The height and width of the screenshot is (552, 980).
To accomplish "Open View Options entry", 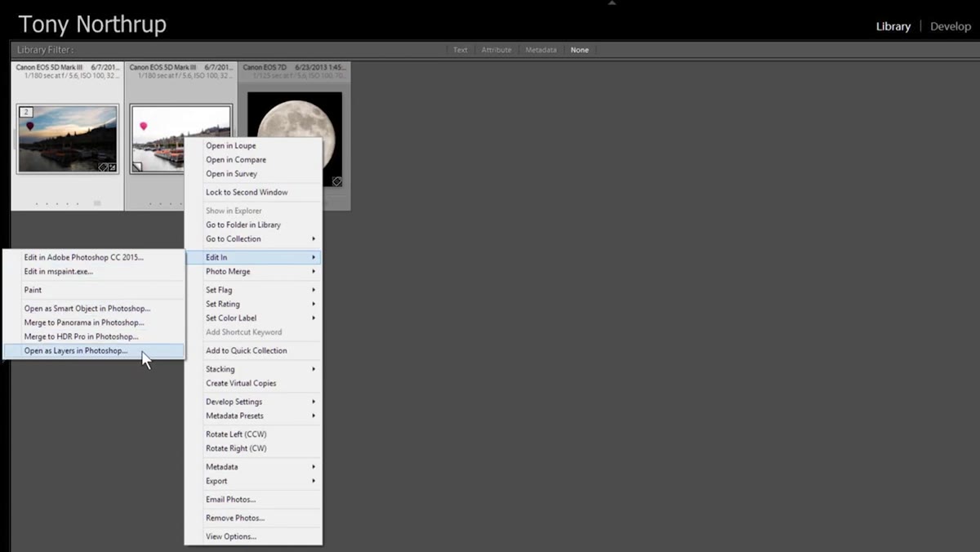I will click(x=253, y=536).
